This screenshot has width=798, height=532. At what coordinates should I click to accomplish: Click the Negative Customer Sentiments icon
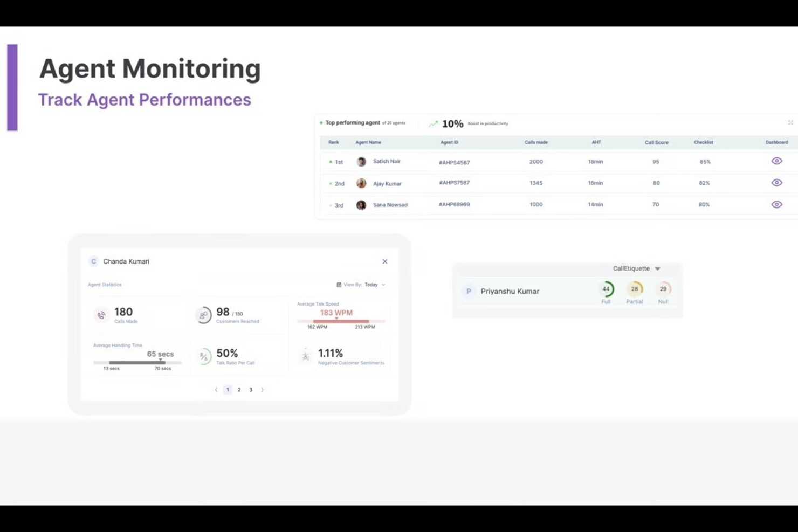[x=306, y=356]
